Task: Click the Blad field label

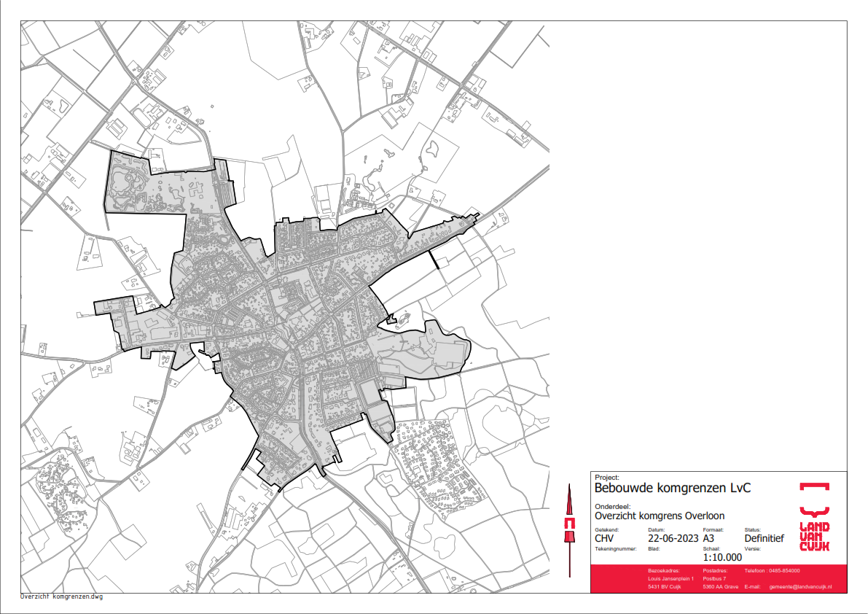Action: coord(654,548)
